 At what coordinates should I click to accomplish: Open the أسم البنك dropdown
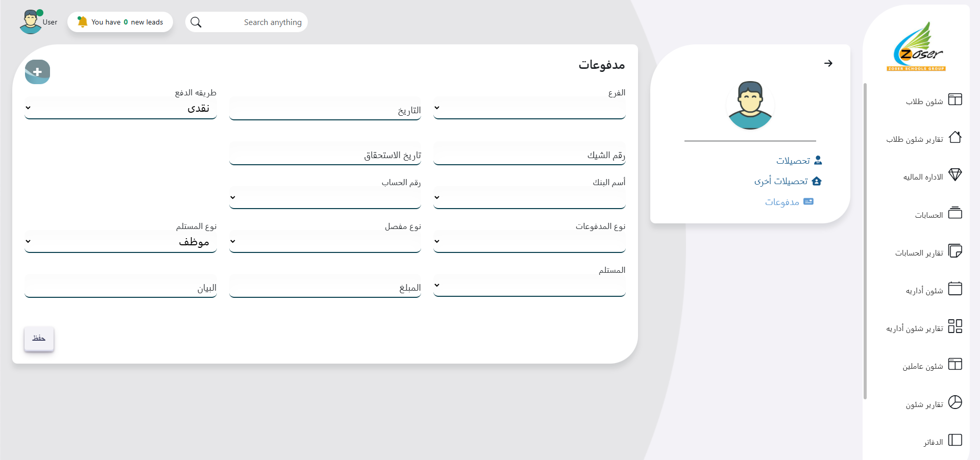point(529,198)
